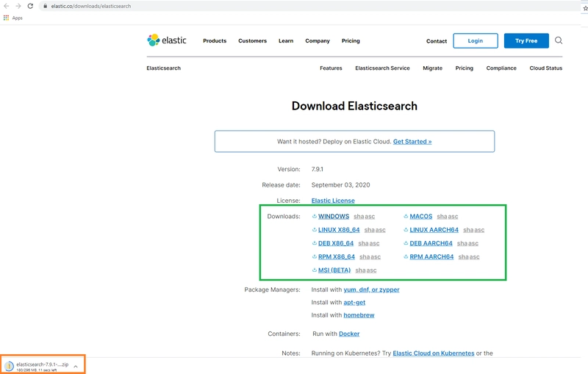Viewport: 588px width, 374px height.
Task: Click the Try Free button
Action: click(526, 41)
